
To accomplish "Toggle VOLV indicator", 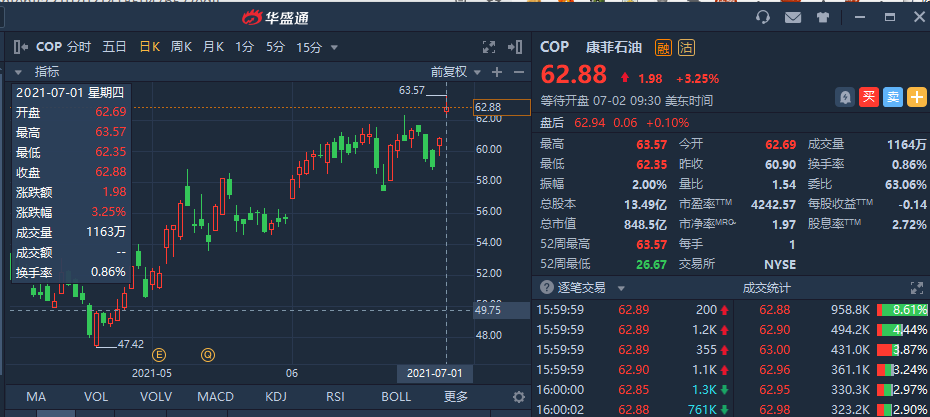I will (156, 397).
